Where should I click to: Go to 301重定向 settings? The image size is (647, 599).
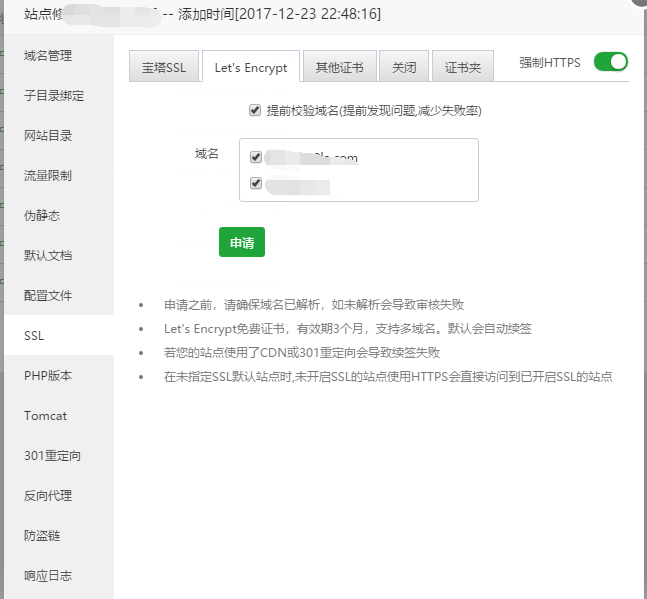pyautogui.click(x=52, y=456)
